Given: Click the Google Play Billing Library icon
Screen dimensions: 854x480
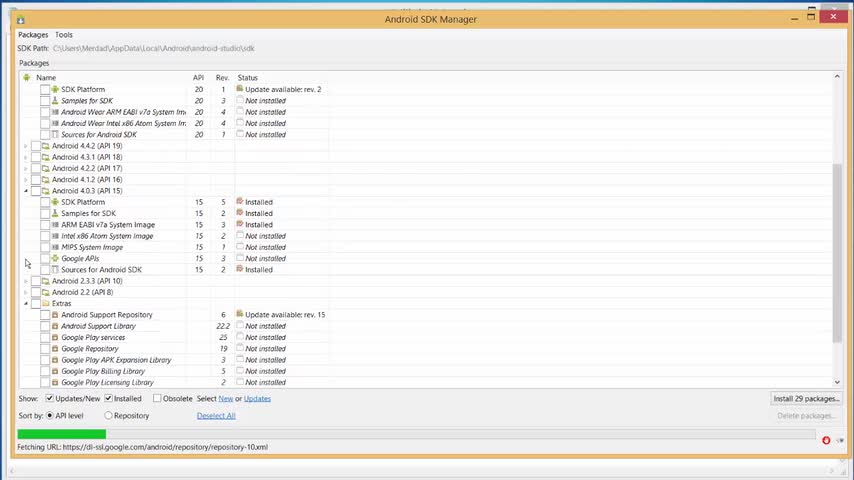Looking at the screenshot, I should pos(55,371).
